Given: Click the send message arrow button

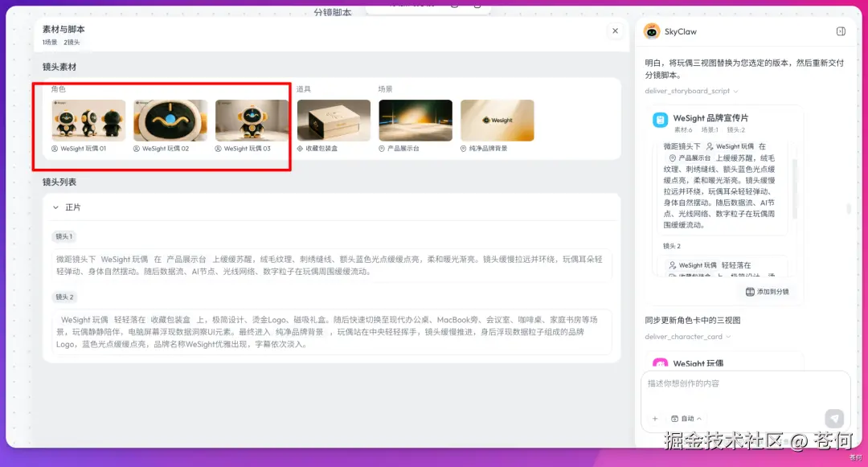Looking at the screenshot, I should [834, 418].
